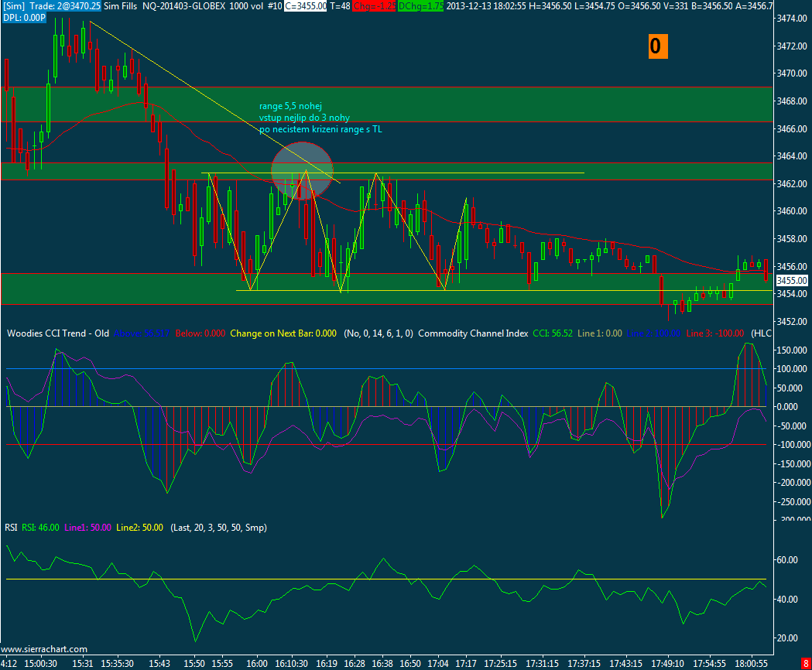Click the 17:25:15 time axis label
Screen dimensions: 812x670
(500, 663)
